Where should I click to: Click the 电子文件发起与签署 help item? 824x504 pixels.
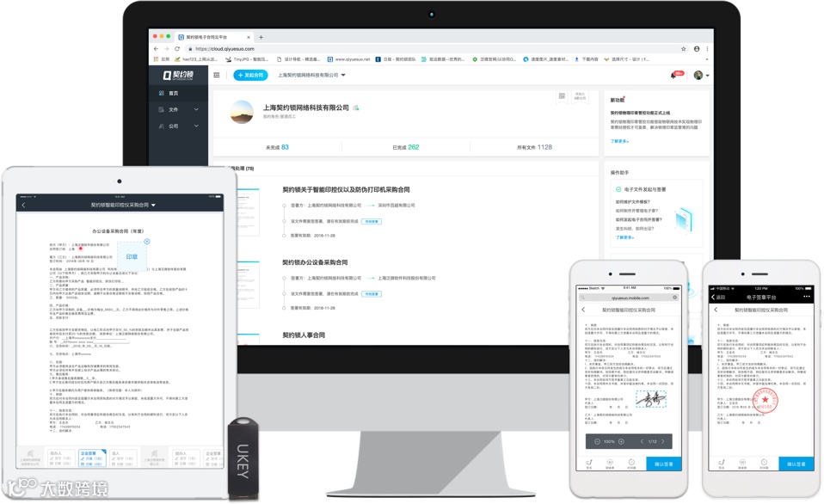pos(641,189)
